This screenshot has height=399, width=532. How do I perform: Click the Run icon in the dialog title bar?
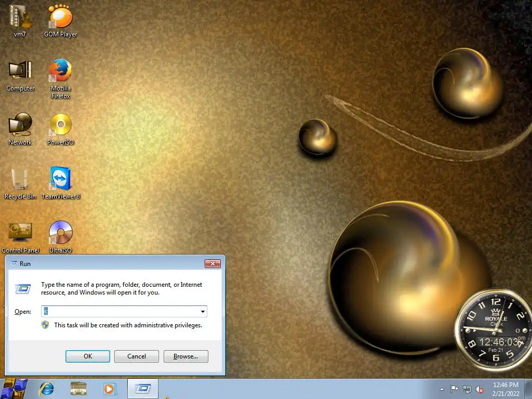pyautogui.click(x=14, y=263)
